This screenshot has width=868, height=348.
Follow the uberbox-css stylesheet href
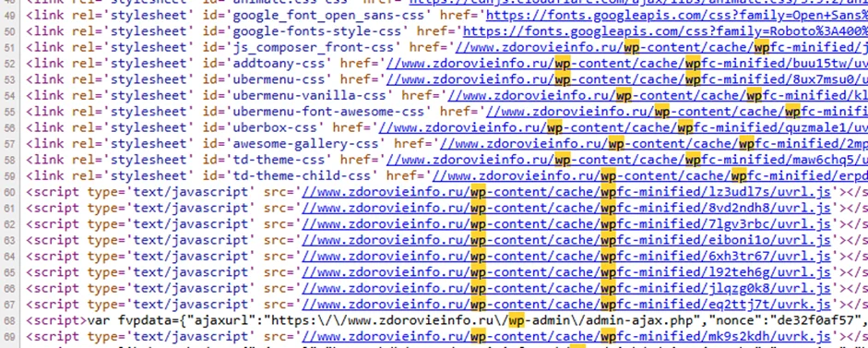623,127
